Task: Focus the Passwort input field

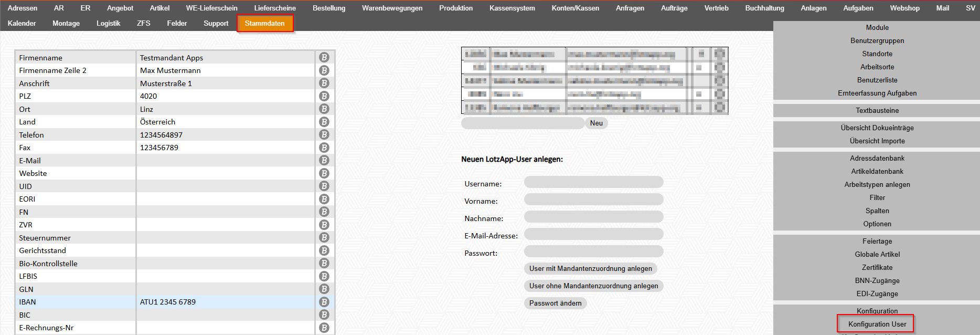Action: [x=594, y=252]
